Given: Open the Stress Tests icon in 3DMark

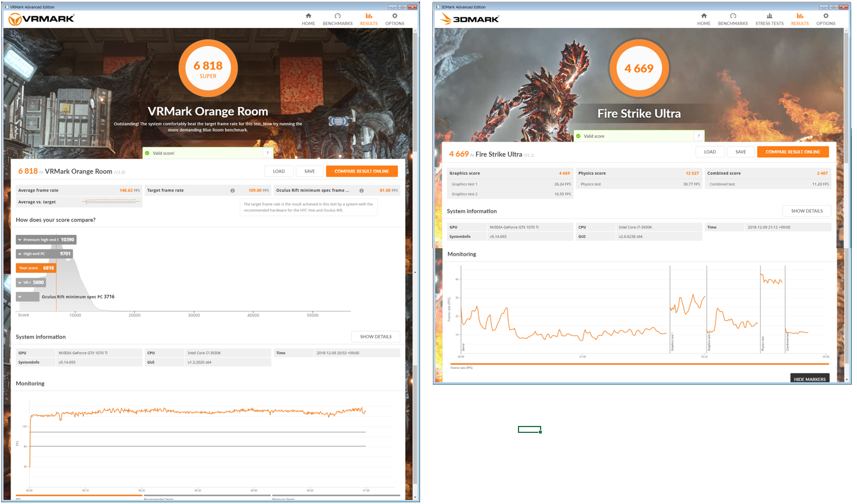Looking at the screenshot, I should [x=770, y=16].
